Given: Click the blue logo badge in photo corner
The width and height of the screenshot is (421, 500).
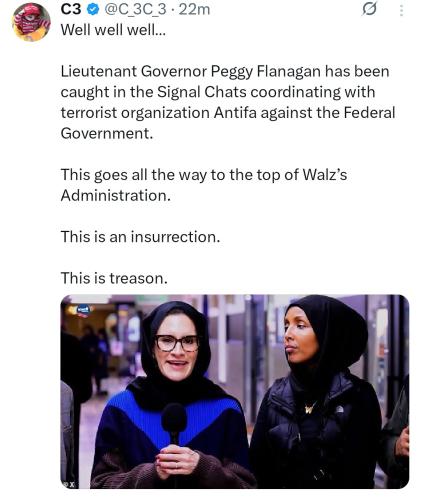Looking at the screenshot, I should pyautogui.click(x=83, y=310).
